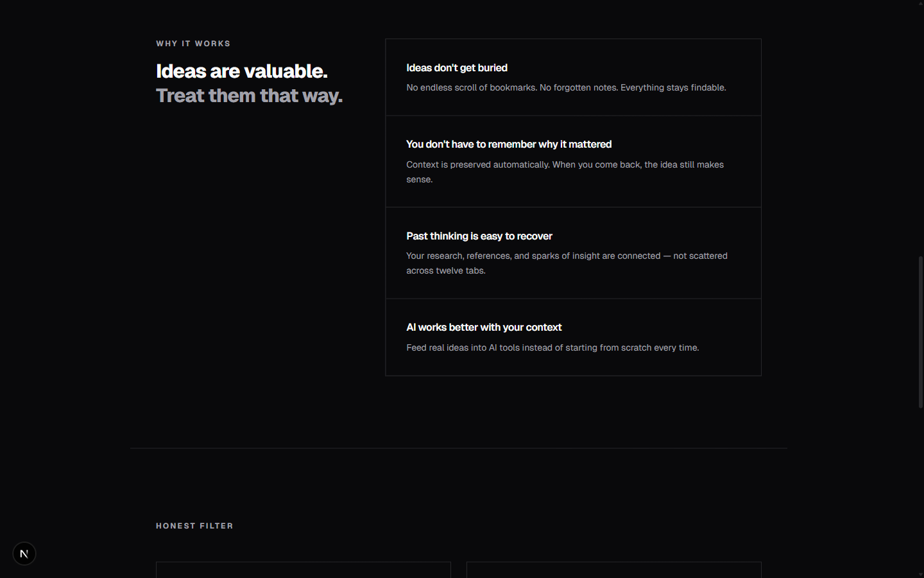Click the "No endless scroll of bookmarks" description
The image size is (924, 578).
click(566, 88)
